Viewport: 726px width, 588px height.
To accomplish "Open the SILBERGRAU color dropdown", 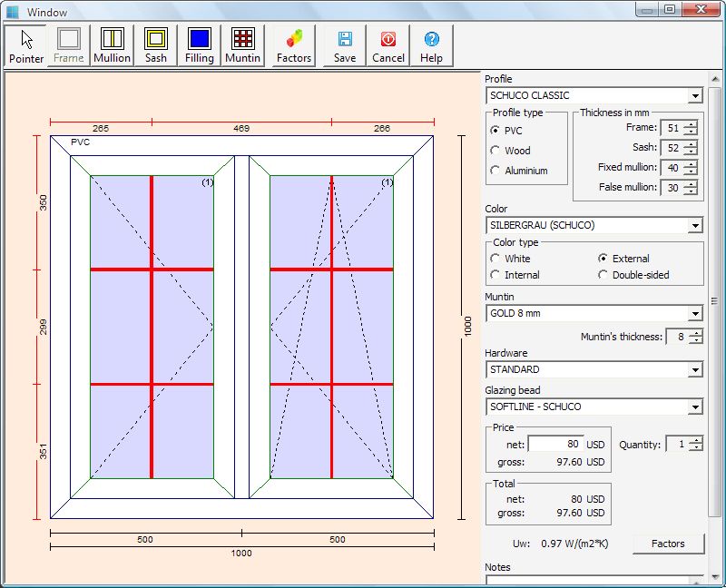I will (x=695, y=225).
